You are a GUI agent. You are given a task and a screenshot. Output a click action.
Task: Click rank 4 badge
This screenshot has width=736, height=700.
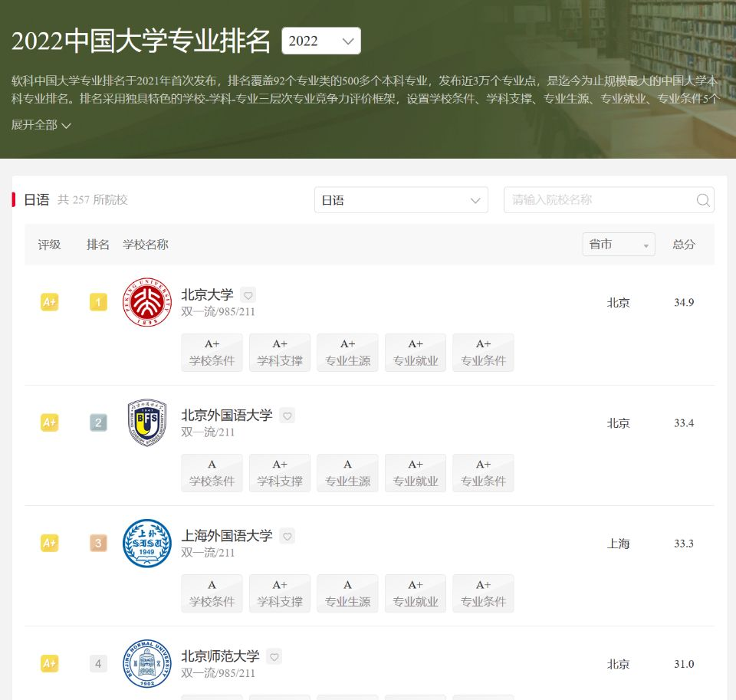(98, 663)
